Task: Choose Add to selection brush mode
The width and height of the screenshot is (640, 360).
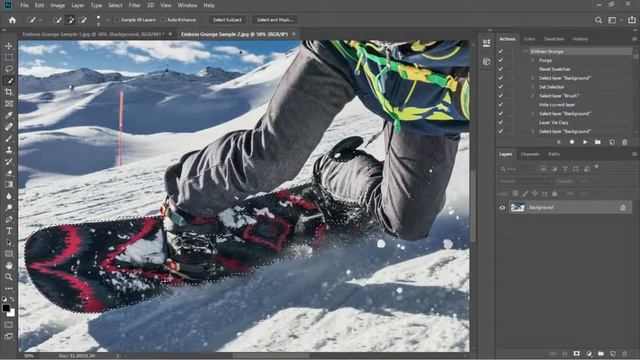Action: 70,20
